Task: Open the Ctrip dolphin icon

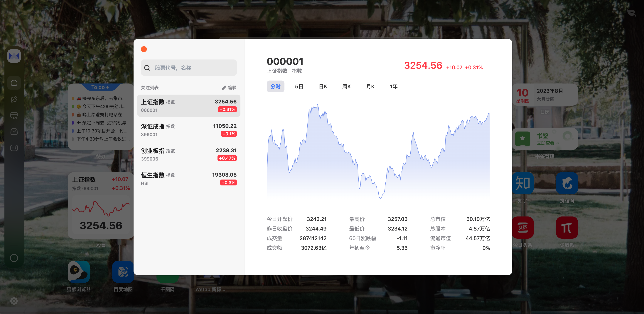Action: coord(567,183)
